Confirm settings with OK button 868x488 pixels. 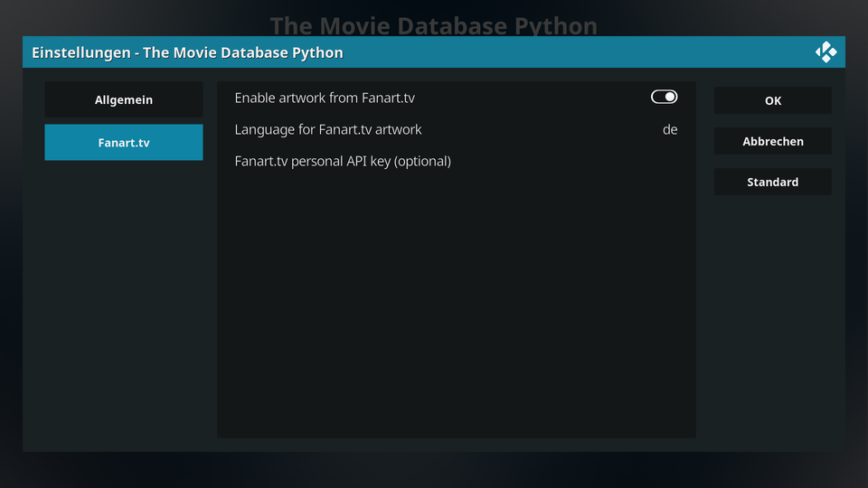pyautogui.click(x=773, y=100)
